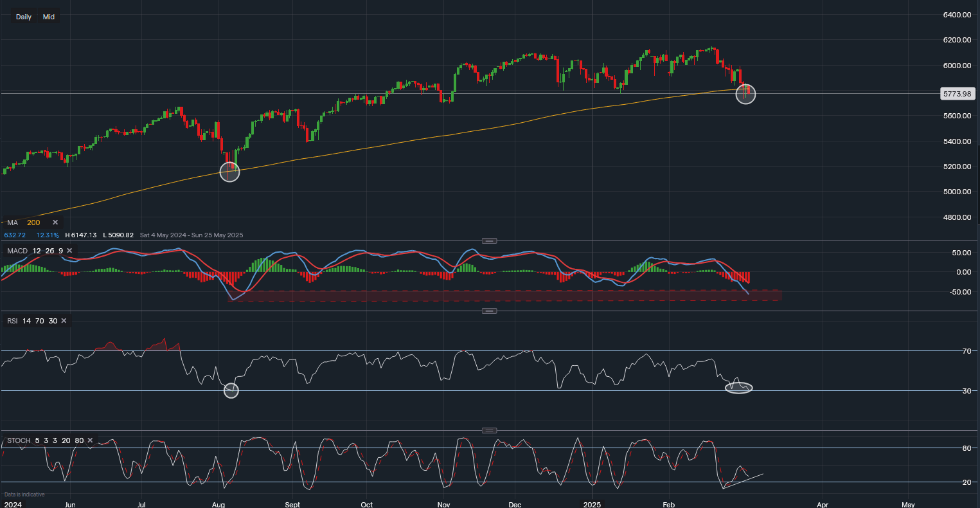The image size is (980, 508).
Task: Click the 2025 label on the time axis
Action: tap(592, 505)
